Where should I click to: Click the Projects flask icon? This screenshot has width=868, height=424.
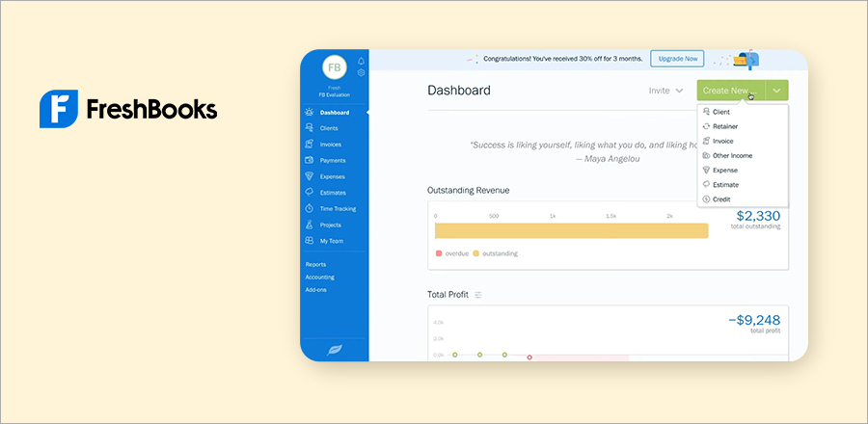coord(310,225)
